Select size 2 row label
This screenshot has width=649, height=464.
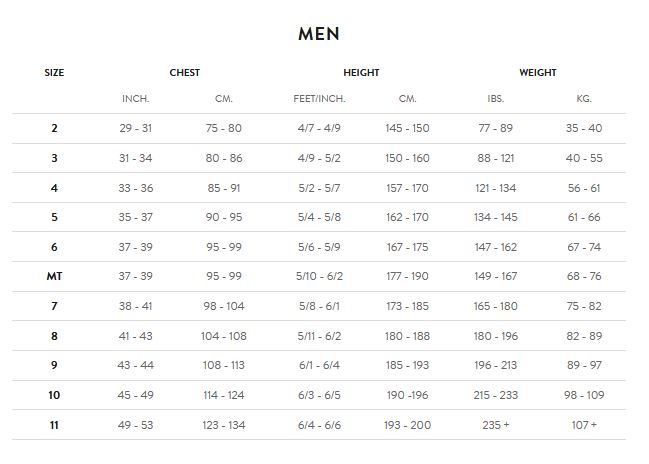click(54, 128)
